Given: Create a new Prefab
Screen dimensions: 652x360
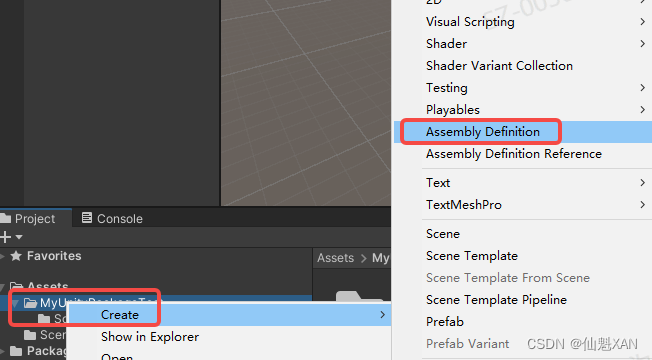Looking at the screenshot, I should click(x=523, y=322).
